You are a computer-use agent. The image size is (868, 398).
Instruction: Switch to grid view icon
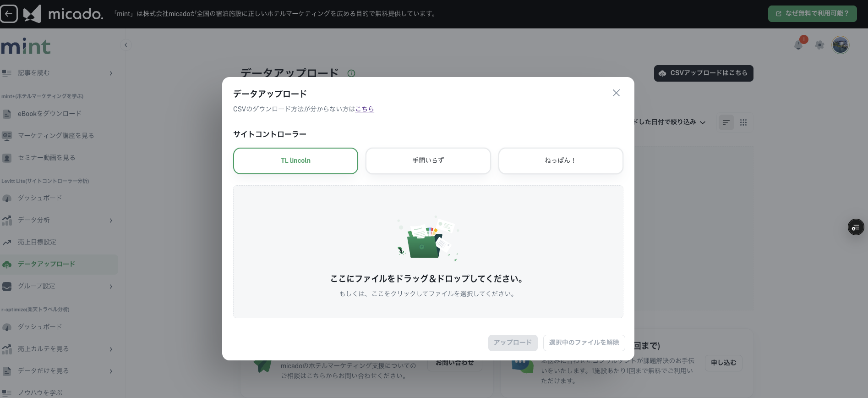743,122
